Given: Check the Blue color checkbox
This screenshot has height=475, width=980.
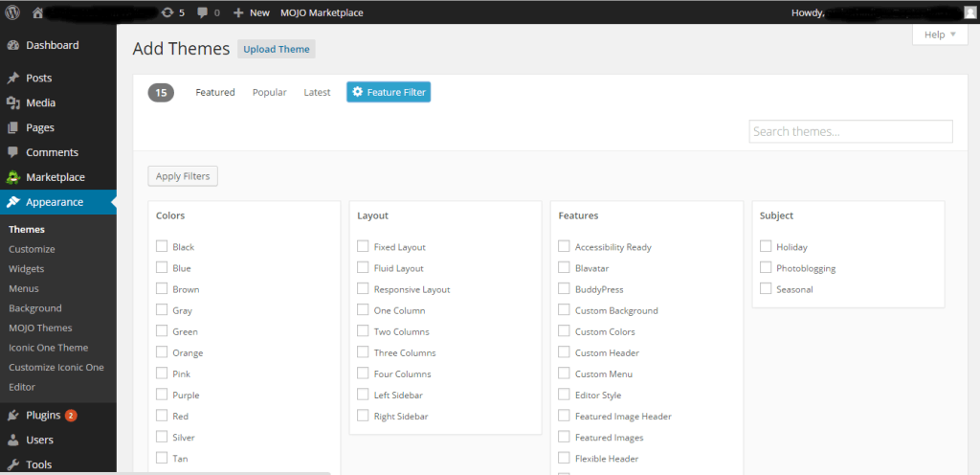Looking at the screenshot, I should (162, 267).
